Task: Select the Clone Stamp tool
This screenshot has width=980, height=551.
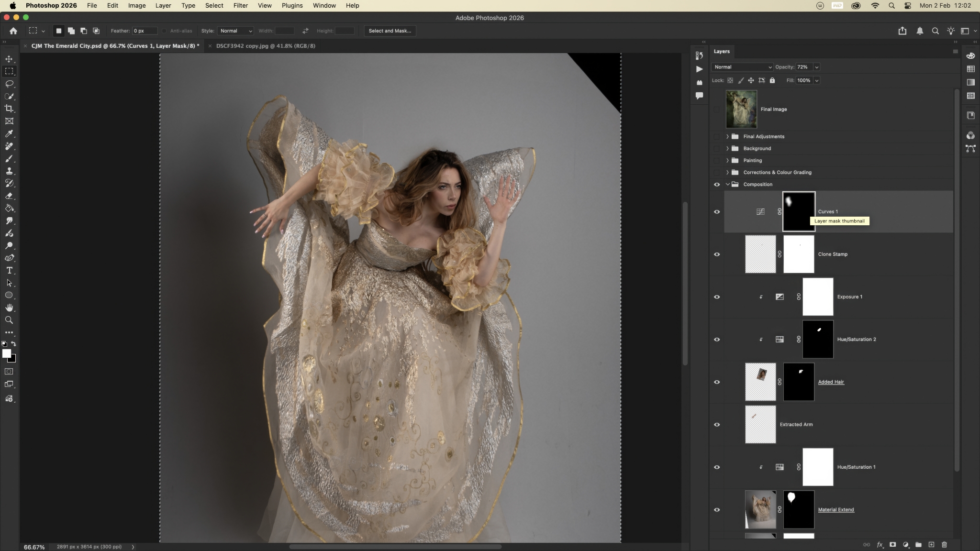Action: [9, 171]
